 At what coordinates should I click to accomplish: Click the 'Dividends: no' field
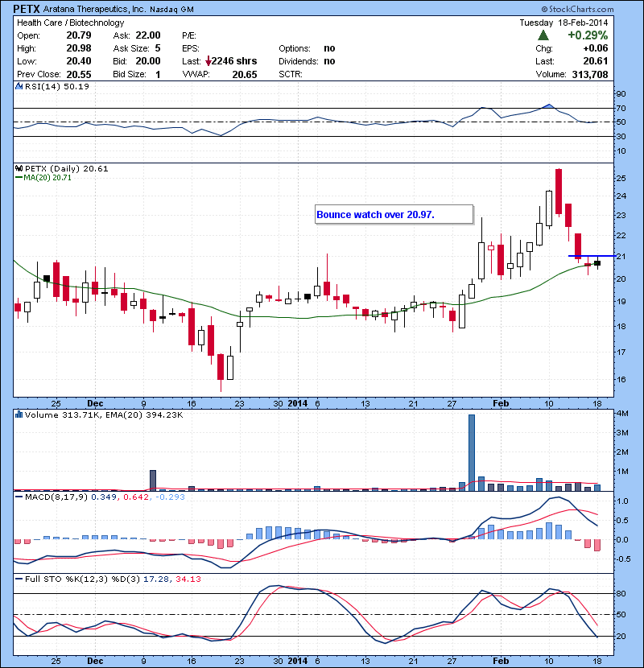[x=307, y=61]
